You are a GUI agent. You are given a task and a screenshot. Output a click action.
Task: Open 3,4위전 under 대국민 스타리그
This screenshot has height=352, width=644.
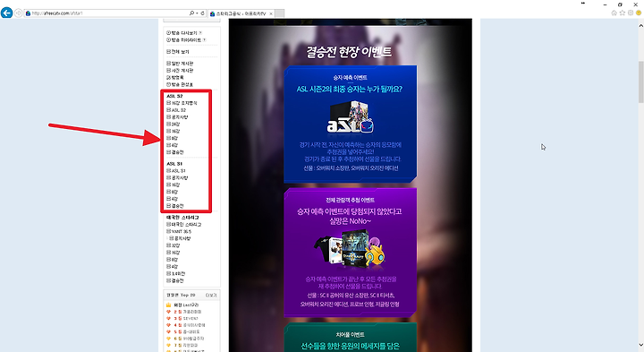coord(175,273)
